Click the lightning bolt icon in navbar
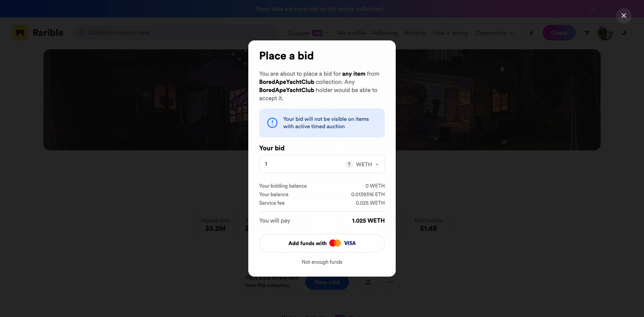The width and height of the screenshot is (644, 317). (x=531, y=33)
